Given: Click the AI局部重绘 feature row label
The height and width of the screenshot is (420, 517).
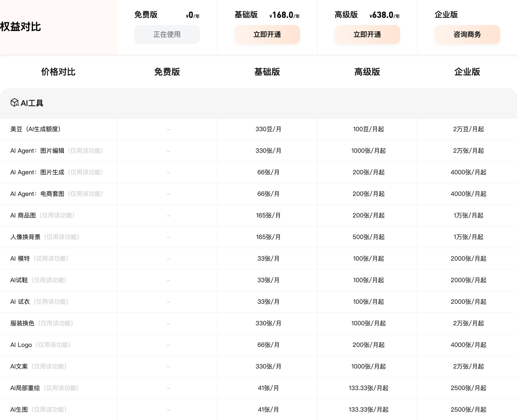Looking at the screenshot, I should click(25, 388).
